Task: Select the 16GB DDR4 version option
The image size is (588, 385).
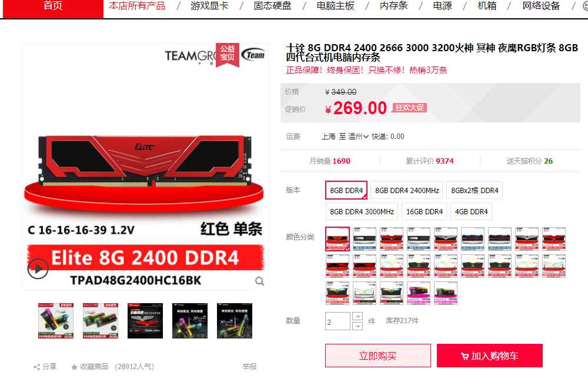Action: pyautogui.click(x=425, y=212)
